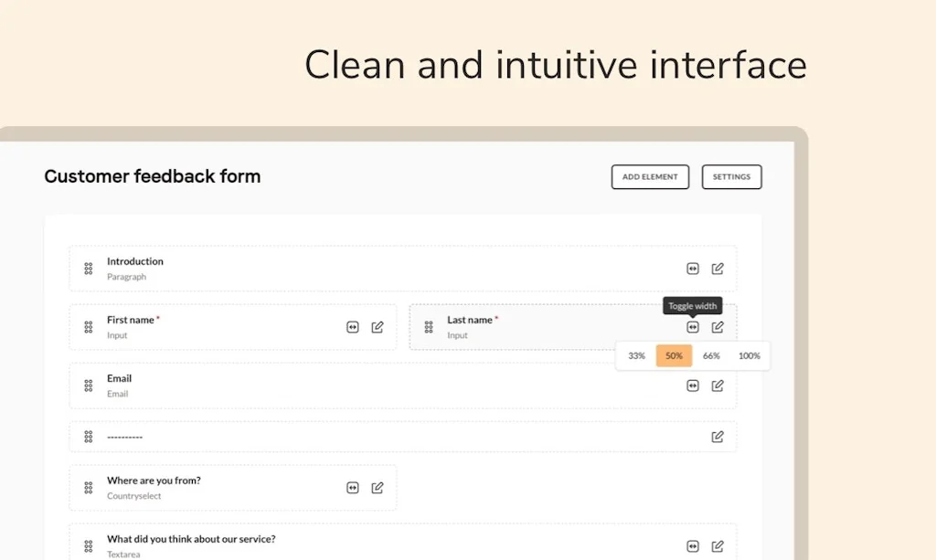The height and width of the screenshot is (560, 936).
Task: Edit the Last name input field
Action: tap(718, 326)
